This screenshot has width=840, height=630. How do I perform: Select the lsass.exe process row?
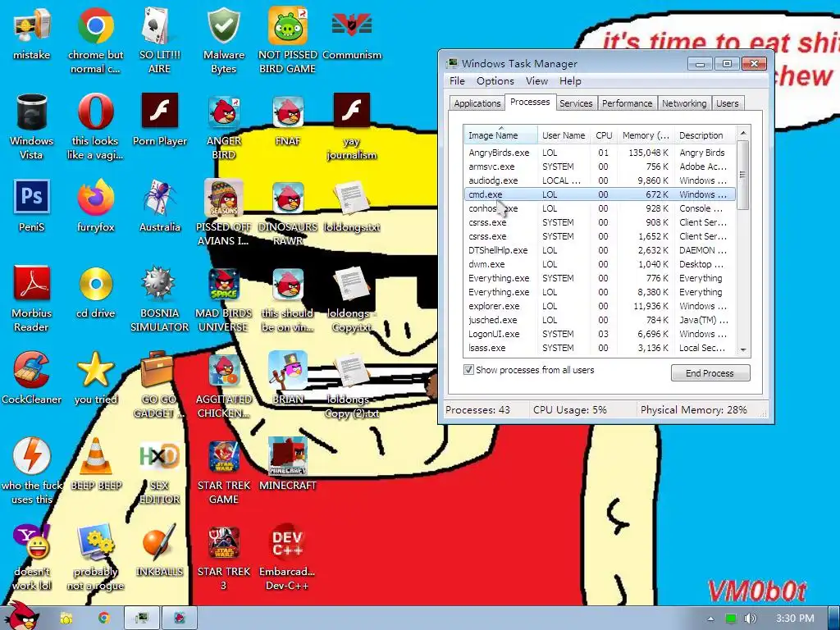600,348
